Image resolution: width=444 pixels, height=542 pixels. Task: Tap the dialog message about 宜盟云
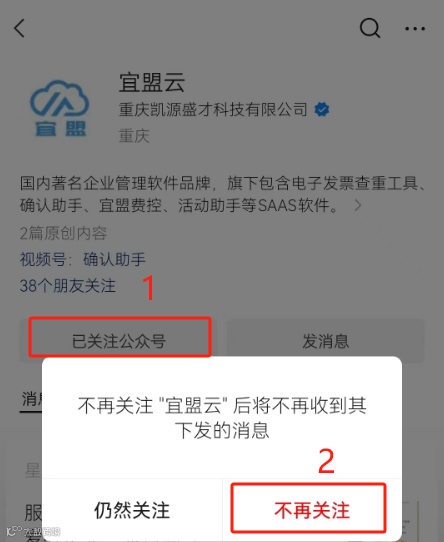pos(222,418)
